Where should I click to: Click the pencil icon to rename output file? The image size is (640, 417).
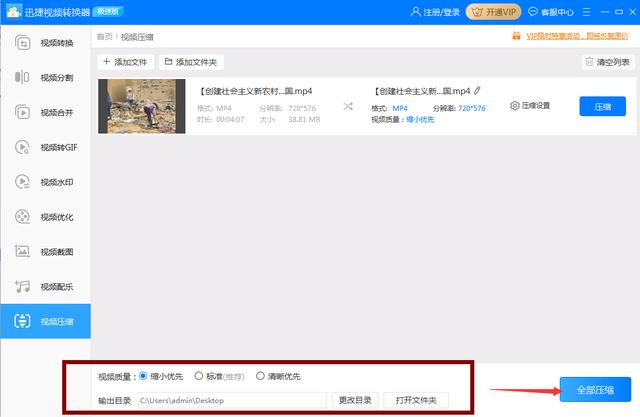(x=478, y=91)
